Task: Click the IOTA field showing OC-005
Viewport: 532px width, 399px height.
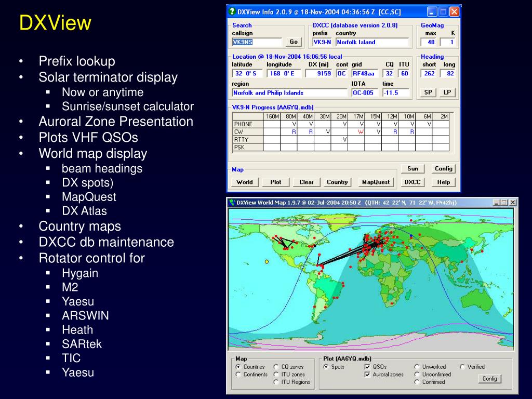Action: (x=365, y=92)
